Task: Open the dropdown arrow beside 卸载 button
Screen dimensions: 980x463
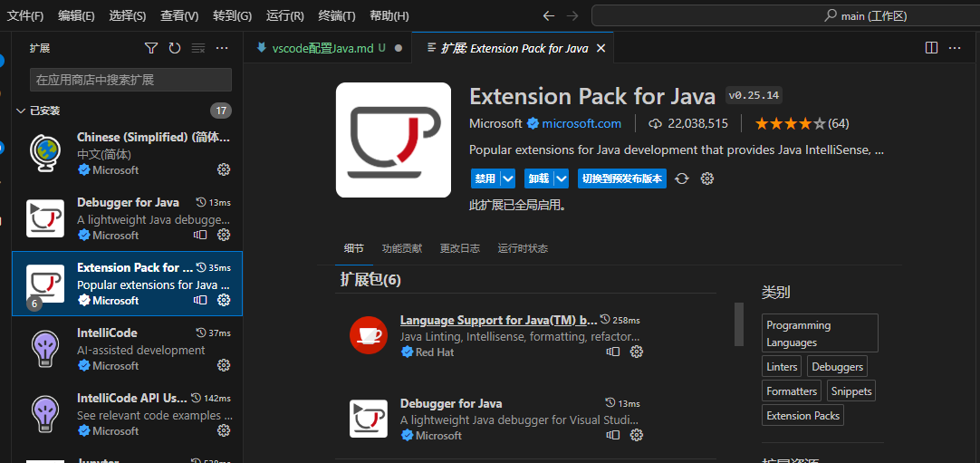Action: coord(562,178)
